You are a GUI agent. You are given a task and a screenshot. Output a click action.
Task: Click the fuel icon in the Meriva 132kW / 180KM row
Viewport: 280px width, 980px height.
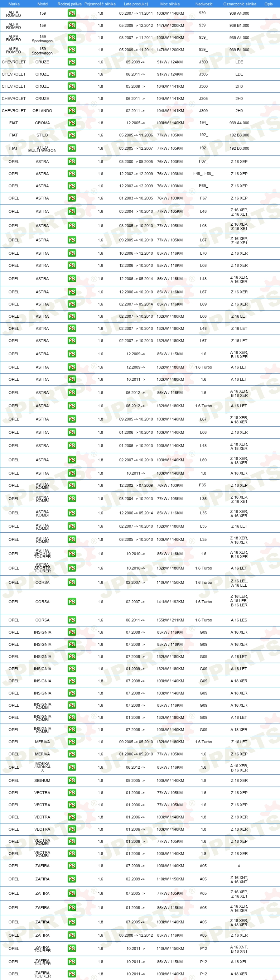(x=72, y=741)
